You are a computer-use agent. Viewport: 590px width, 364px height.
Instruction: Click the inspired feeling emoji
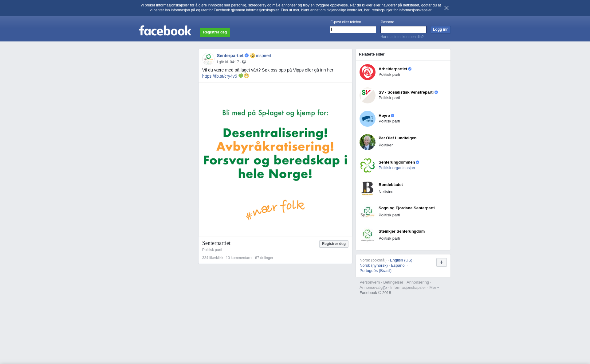253,56
